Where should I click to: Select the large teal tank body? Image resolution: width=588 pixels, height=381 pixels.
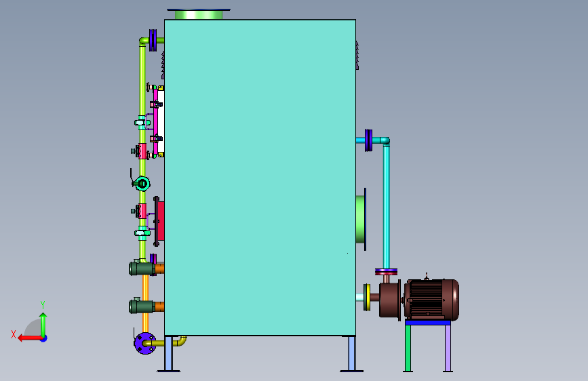click(x=260, y=178)
